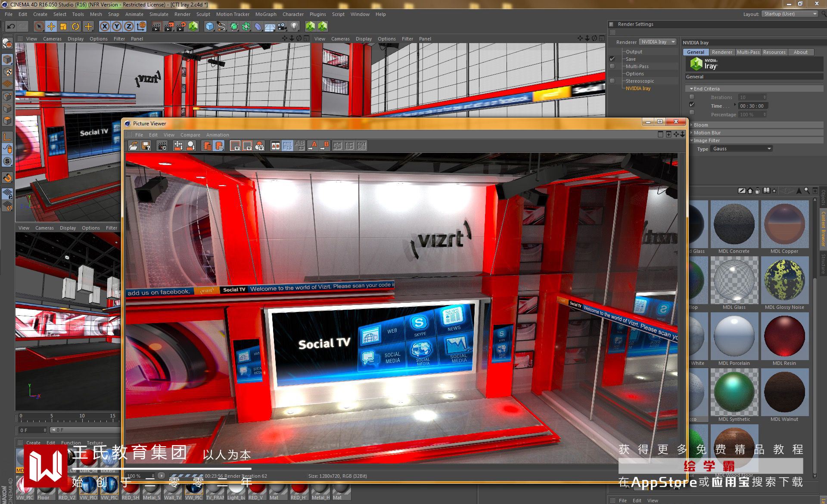Add a Cube primitive object
This screenshot has height=504, width=827.
pos(209,27)
